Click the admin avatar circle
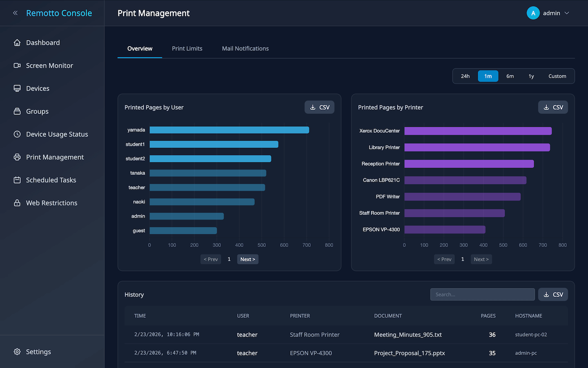The width and height of the screenshot is (588, 368). pos(533,13)
